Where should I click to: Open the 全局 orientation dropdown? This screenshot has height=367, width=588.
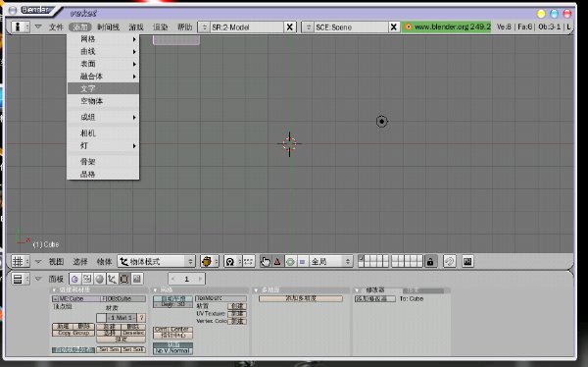tap(331, 261)
